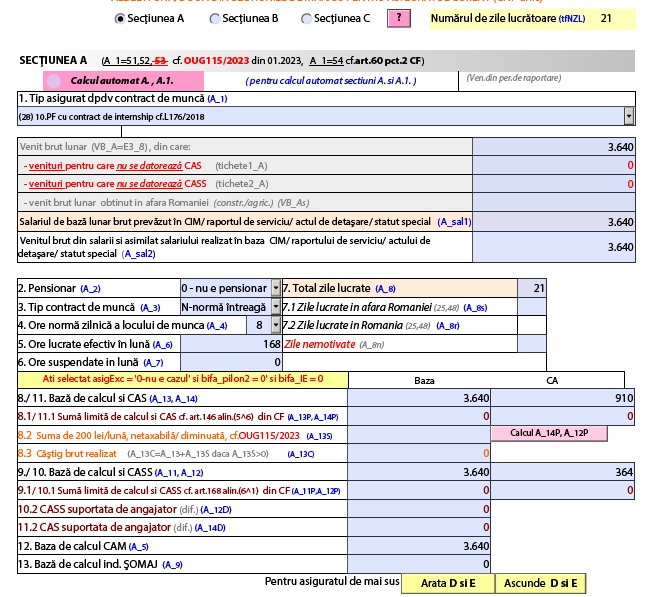
Task: Click the Arata D si E button
Action: point(448,583)
